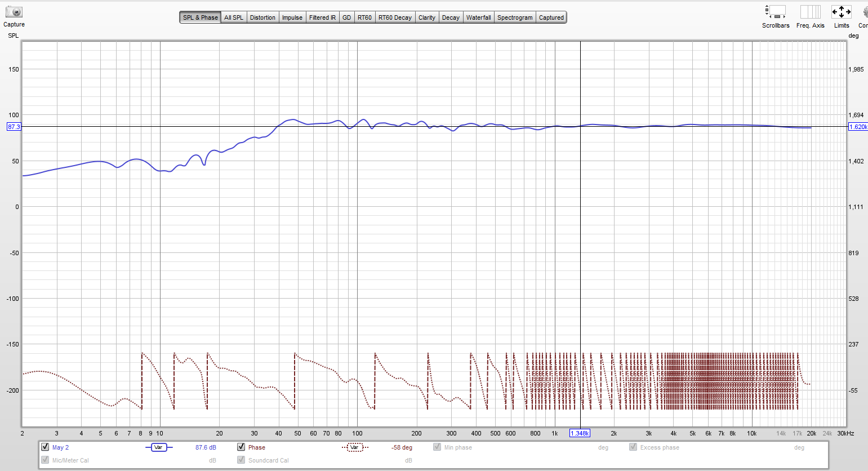This screenshot has height=471, width=868.
Task: Toggle the Excess phase checkbox
Action: 633,447
